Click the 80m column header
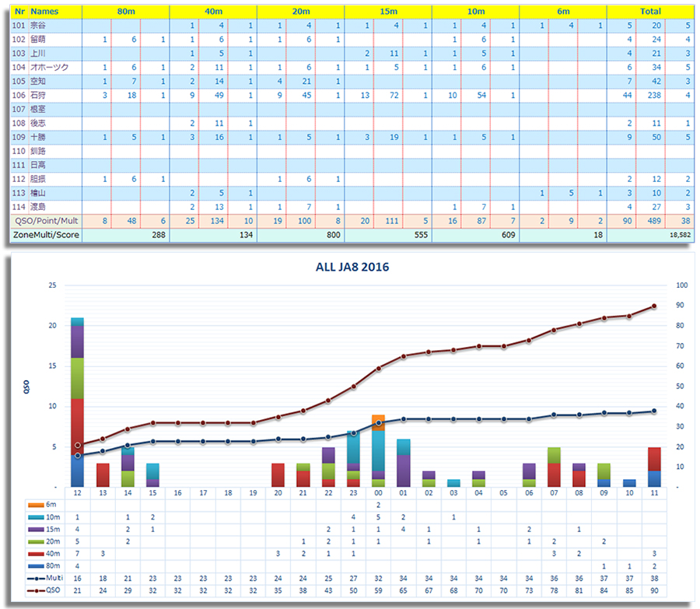This screenshot has width=700, height=609. point(125,12)
